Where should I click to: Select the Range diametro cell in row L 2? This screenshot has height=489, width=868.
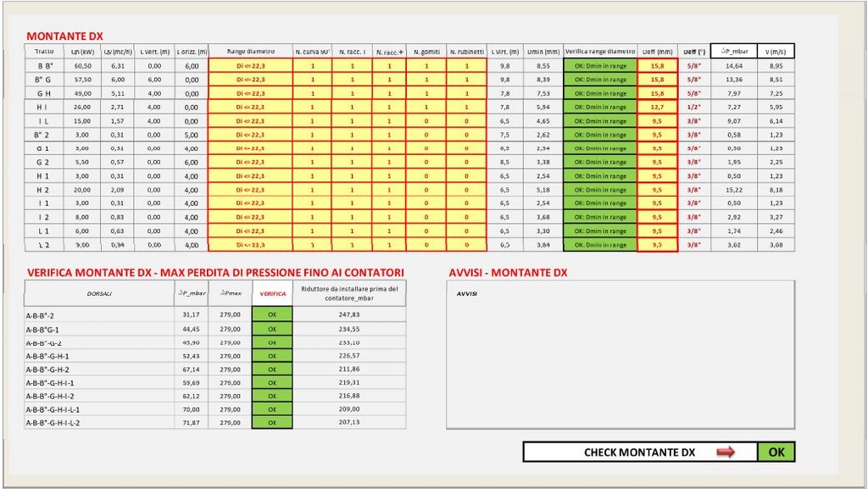tap(250, 245)
